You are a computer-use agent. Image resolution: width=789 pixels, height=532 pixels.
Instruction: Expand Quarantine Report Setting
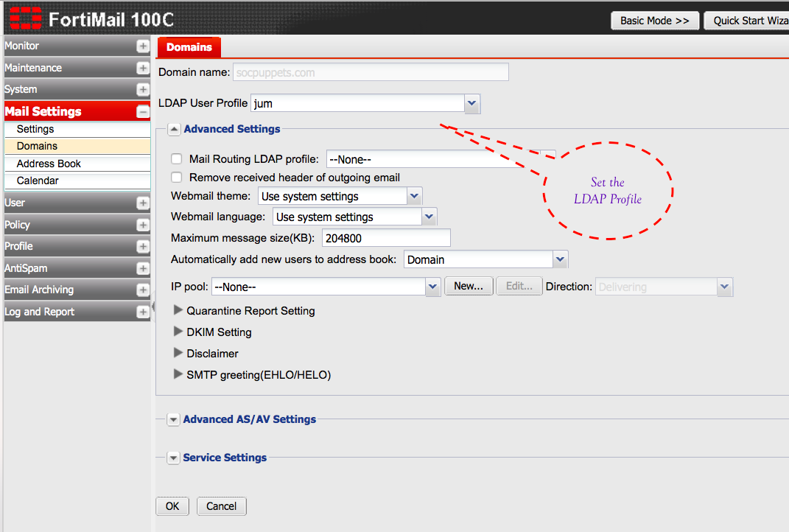pos(178,310)
